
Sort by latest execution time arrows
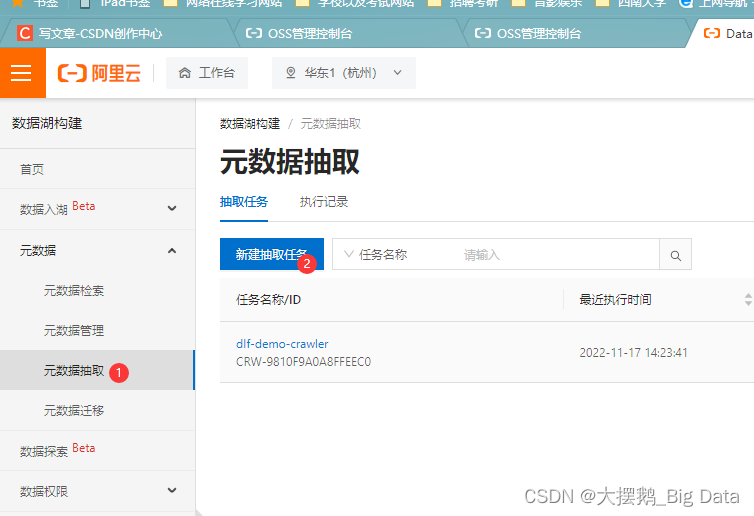pyautogui.click(x=748, y=300)
